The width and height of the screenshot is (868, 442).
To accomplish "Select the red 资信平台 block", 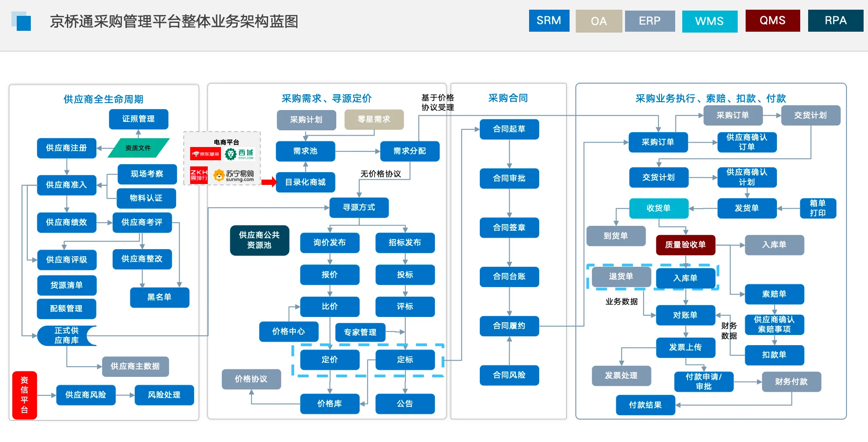I will coord(24,395).
